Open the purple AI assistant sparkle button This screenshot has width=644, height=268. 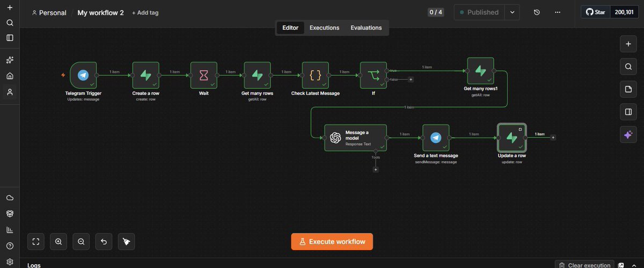pyautogui.click(x=628, y=135)
